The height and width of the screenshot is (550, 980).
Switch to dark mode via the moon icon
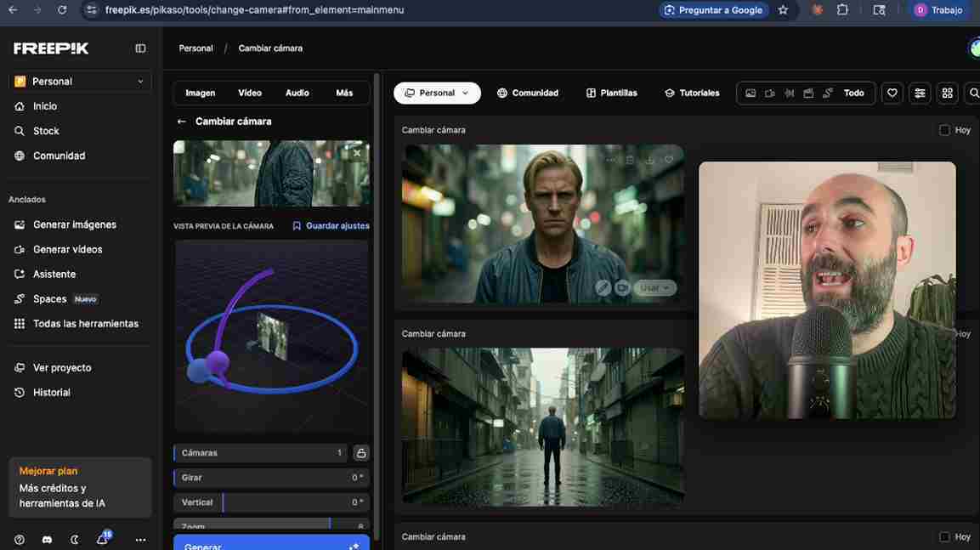pyautogui.click(x=74, y=540)
